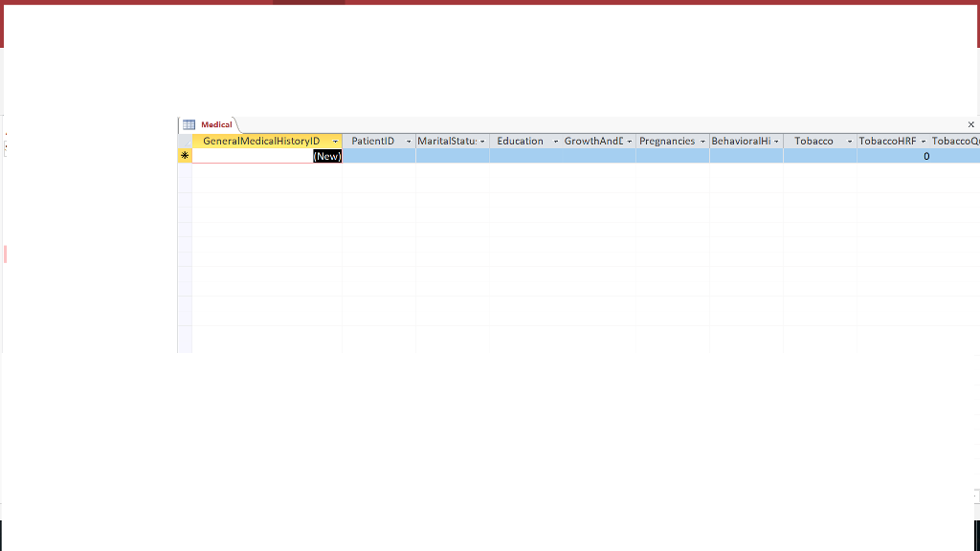Close the Medical table with the X
Viewport: 980px width, 551px height.
coord(970,124)
